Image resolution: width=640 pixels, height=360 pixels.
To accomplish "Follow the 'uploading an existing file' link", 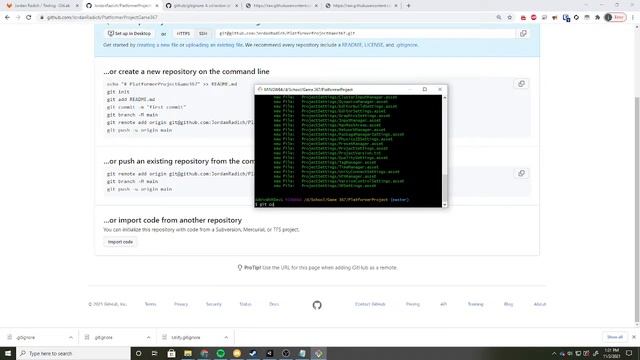I will [x=214, y=45].
